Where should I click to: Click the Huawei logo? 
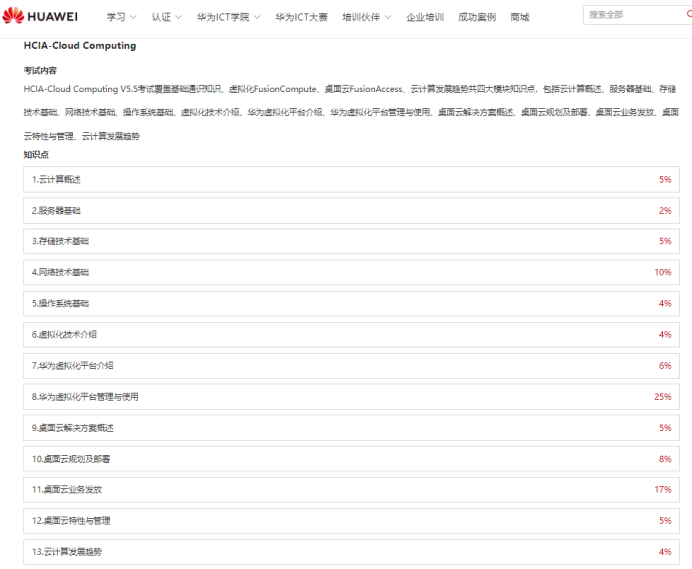point(40,16)
